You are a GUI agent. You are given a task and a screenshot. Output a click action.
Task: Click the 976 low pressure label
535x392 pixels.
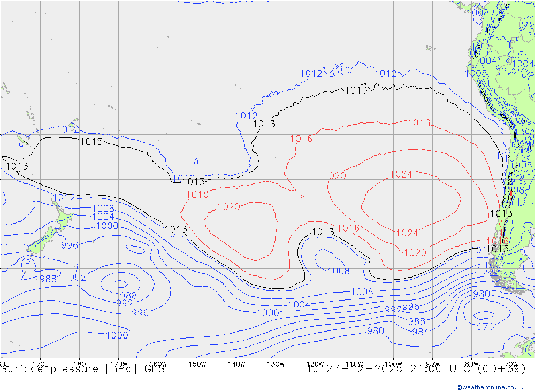pyautogui.click(x=485, y=327)
